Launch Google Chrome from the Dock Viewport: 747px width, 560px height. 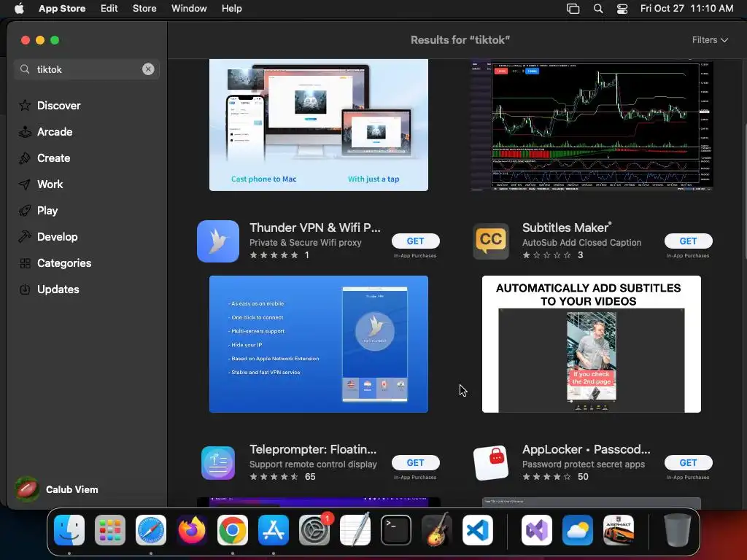coord(233,530)
